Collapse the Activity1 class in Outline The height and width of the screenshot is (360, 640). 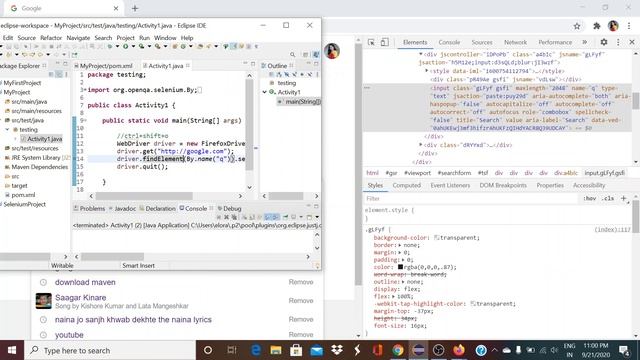coord(264,92)
